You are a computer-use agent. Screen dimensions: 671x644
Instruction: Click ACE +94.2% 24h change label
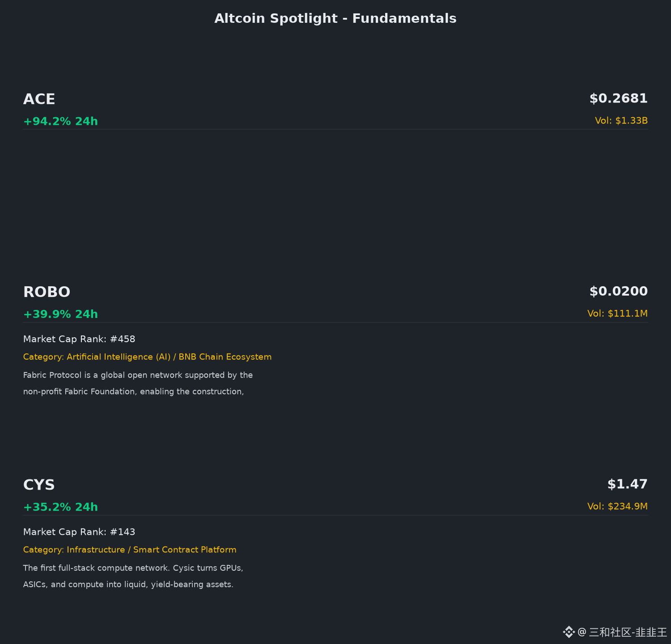point(60,121)
